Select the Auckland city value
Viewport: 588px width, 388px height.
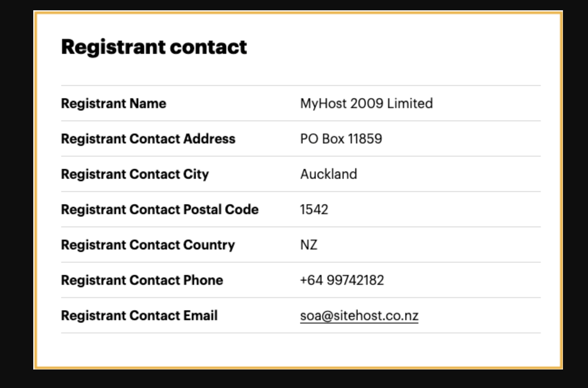(x=328, y=174)
